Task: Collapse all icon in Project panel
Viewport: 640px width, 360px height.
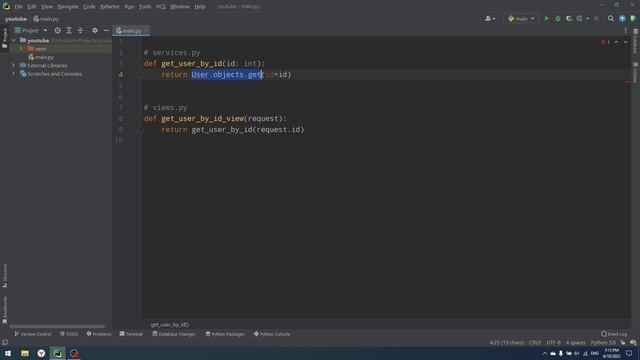Action: (80, 31)
